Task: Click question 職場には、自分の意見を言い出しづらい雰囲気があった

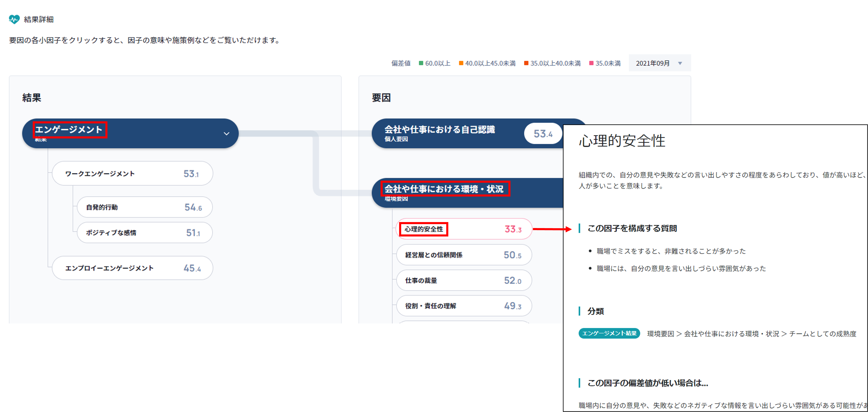Action: pos(681,268)
